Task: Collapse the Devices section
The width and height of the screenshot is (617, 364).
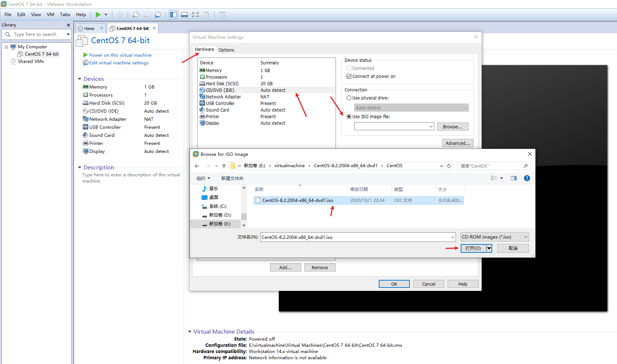Action: [80, 79]
